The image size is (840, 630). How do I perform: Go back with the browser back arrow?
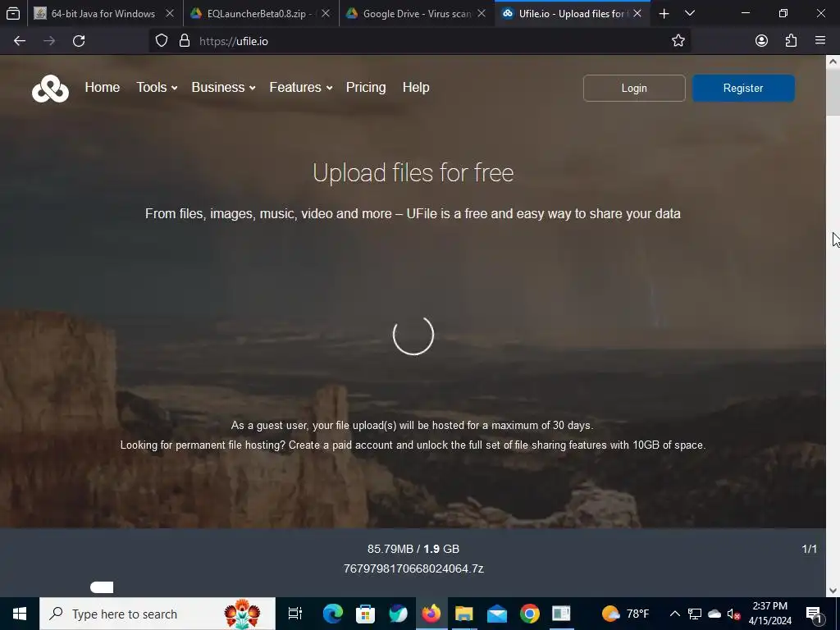[20, 41]
